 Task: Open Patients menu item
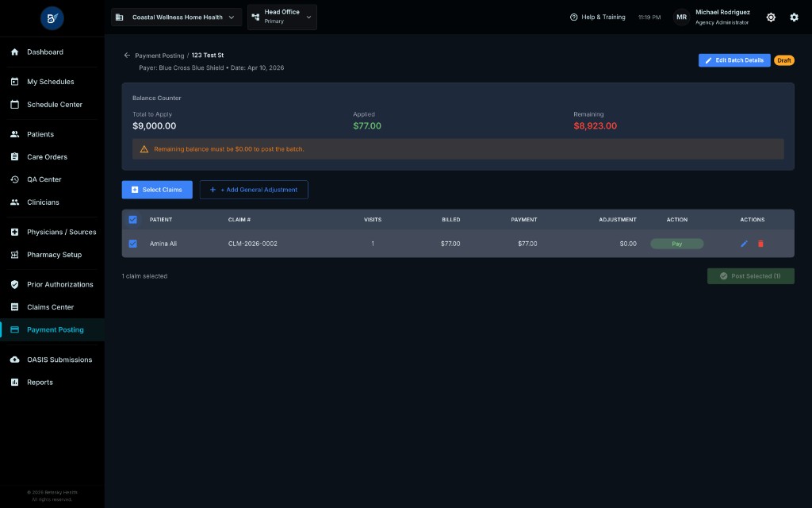tap(52, 133)
